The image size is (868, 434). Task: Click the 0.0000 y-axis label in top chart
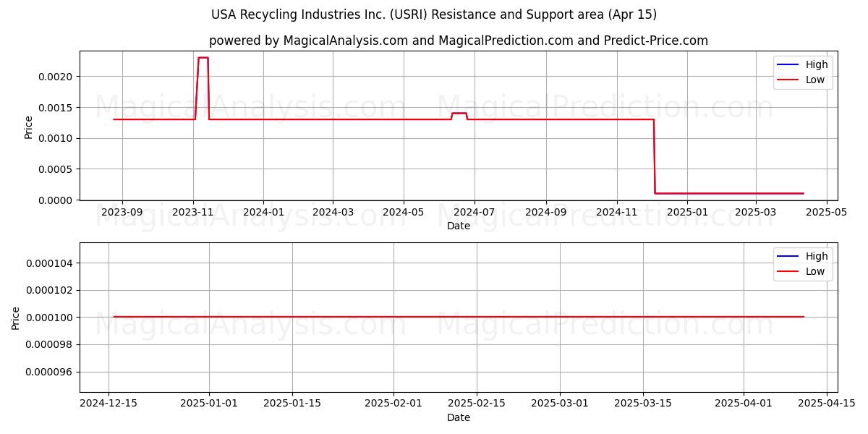click(56, 200)
